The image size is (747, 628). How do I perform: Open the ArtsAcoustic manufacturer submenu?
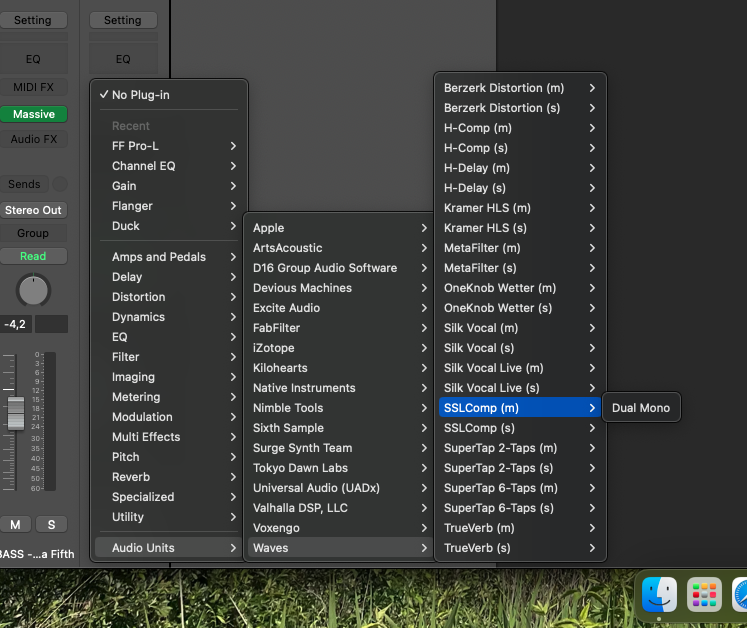coord(340,248)
